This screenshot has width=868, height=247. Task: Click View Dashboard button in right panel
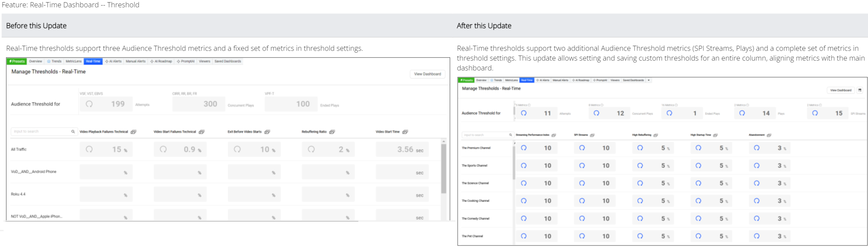[x=840, y=90]
